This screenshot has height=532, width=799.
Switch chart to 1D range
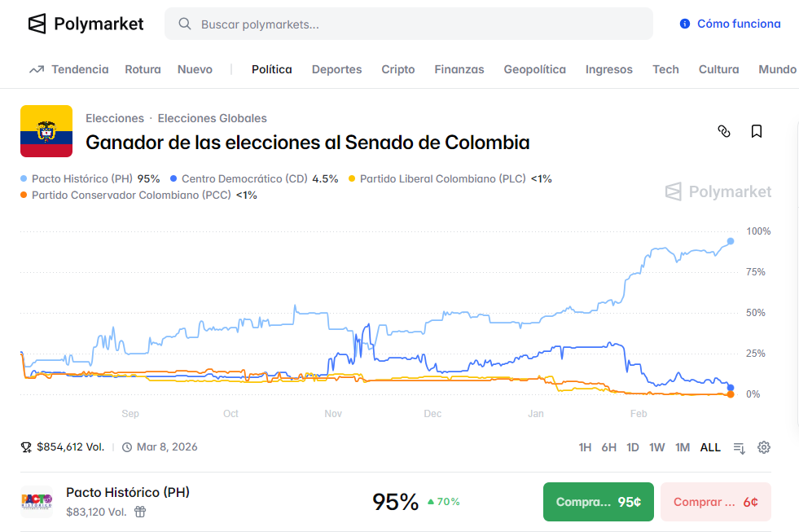point(632,447)
